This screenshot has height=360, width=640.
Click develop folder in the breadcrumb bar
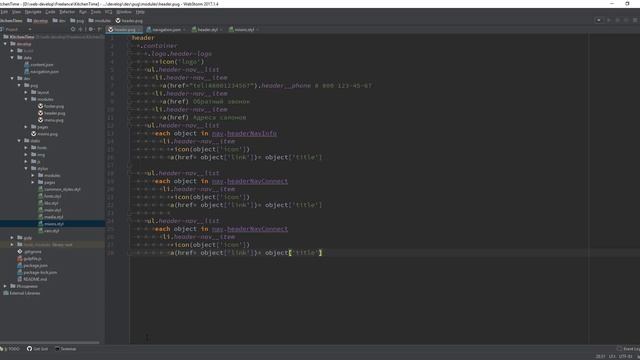tap(37, 20)
